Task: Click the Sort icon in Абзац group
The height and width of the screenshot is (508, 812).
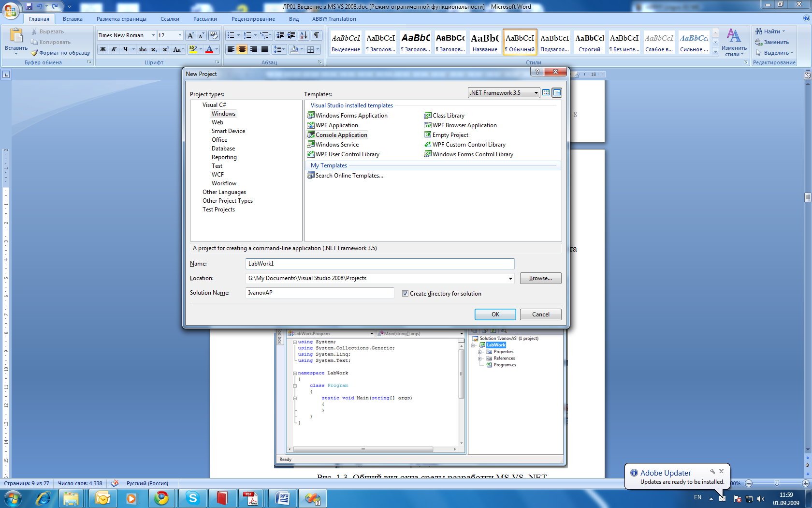Action: click(x=304, y=35)
